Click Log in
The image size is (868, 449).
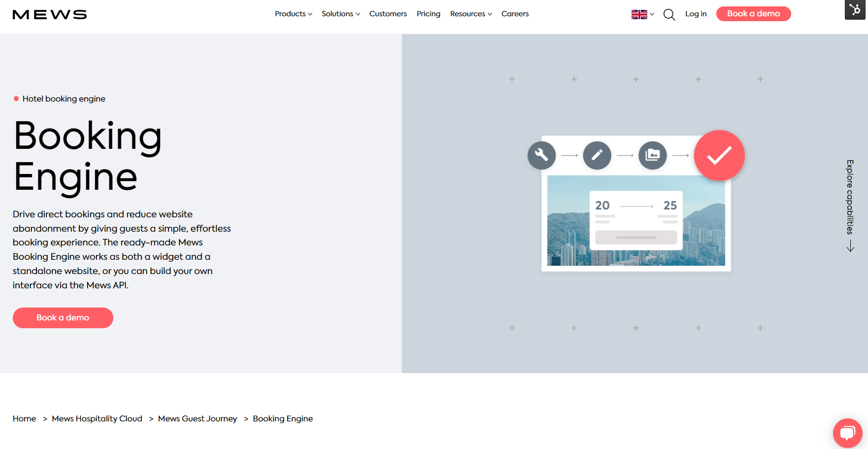[x=696, y=14]
